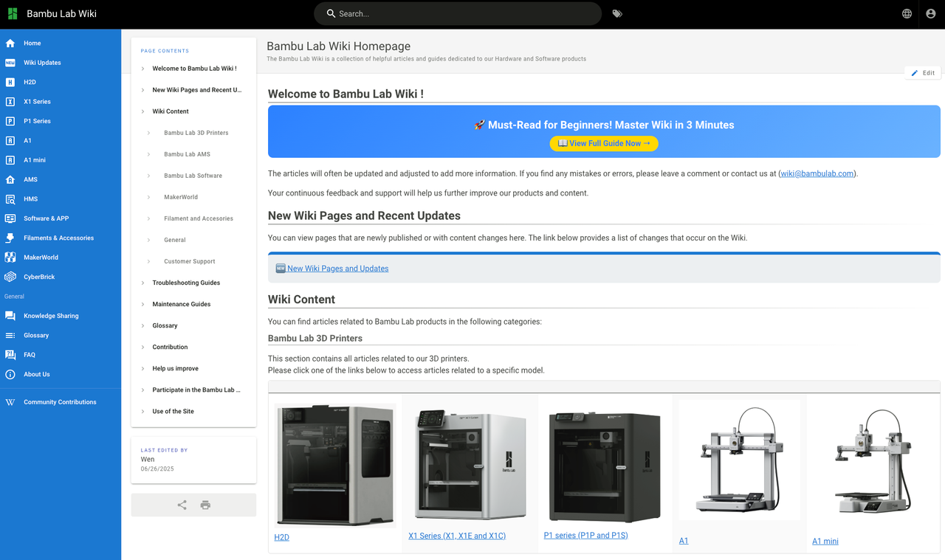Expand the 'Help us improve' chevron
Screen dimensions: 945x560
[x=142, y=368]
